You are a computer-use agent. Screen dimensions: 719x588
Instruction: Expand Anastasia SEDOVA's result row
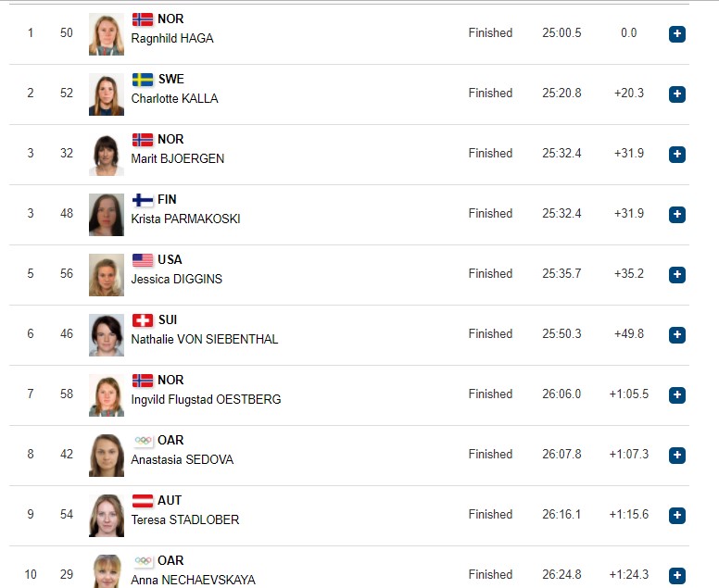(676, 455)
